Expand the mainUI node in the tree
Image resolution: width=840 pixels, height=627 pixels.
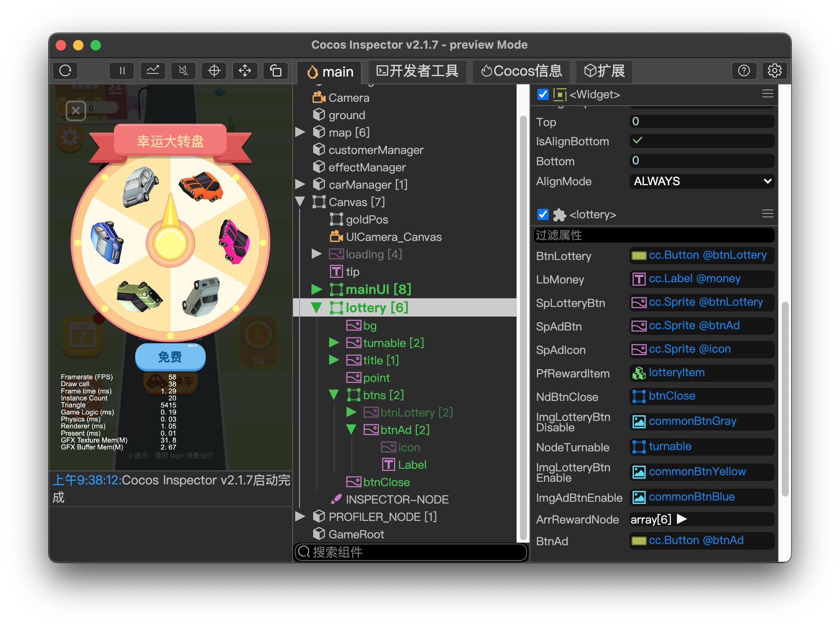(x=317, y=290)
